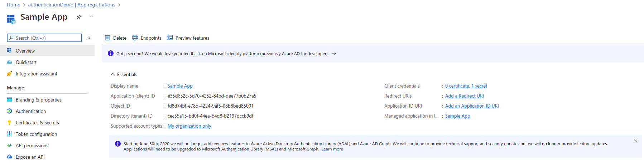644x163 pixels.
Task: Collapse the sidebar with double chevron
Action: tap(89, 38)
